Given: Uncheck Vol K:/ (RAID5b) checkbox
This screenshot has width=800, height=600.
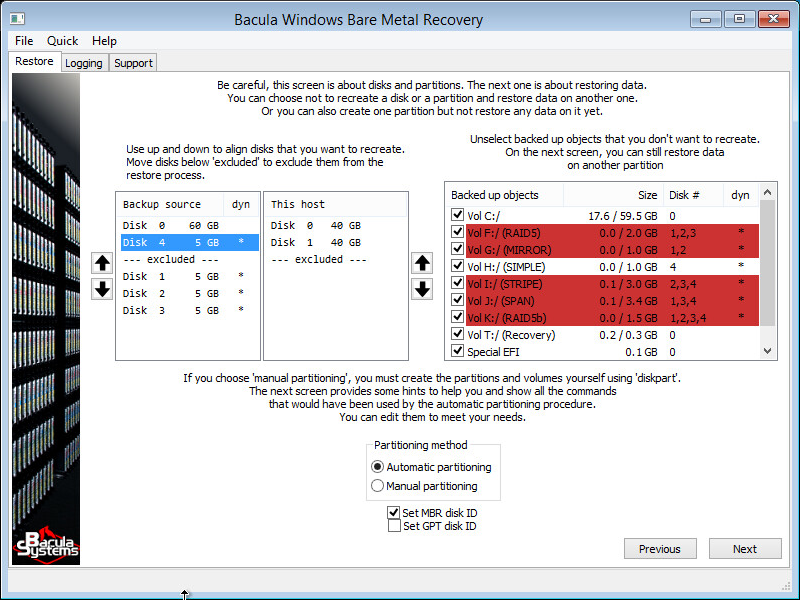Looking at the screenshot, I should pyautogui.click(x=457, y=317).
